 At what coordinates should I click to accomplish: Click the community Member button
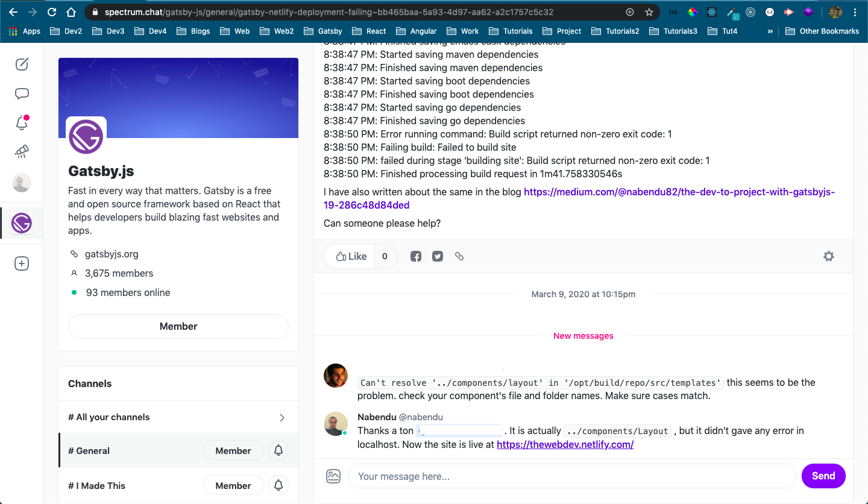pos(178,326)
